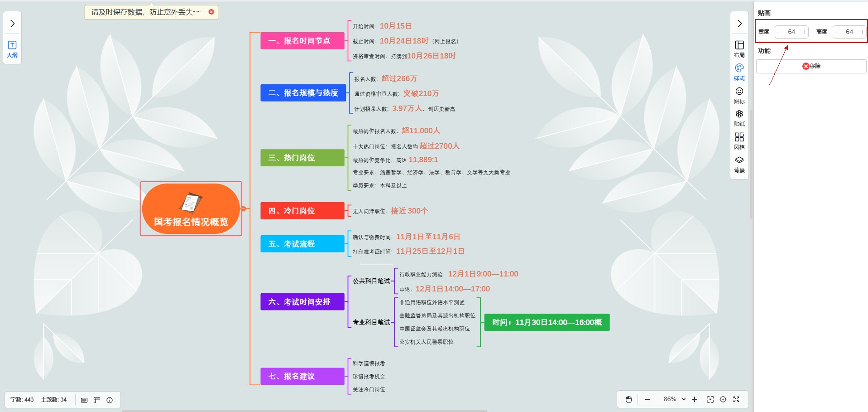This screenshot has height=412, width=868.
Task: Decrease the sticker 高度 height value
Action: (837, 32)
